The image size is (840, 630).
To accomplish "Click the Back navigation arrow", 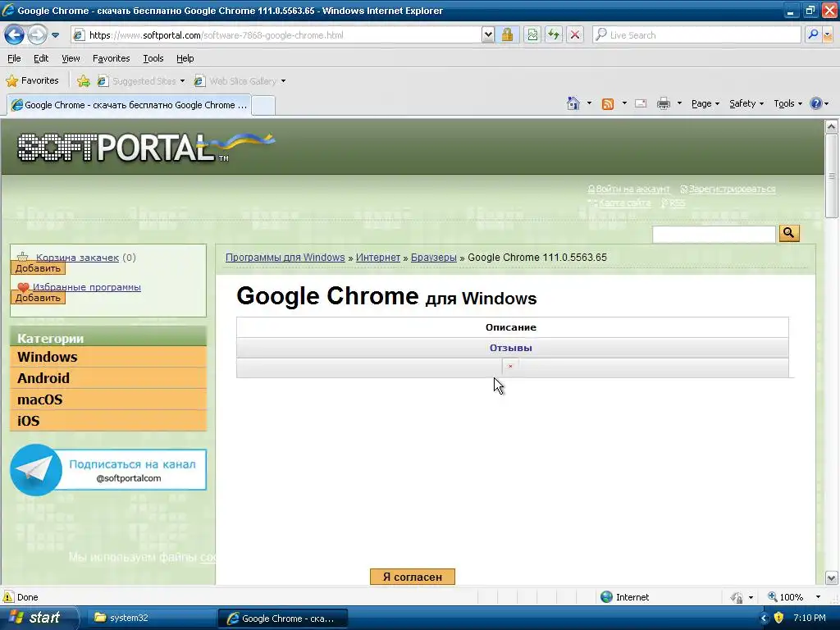I will 15,35.
